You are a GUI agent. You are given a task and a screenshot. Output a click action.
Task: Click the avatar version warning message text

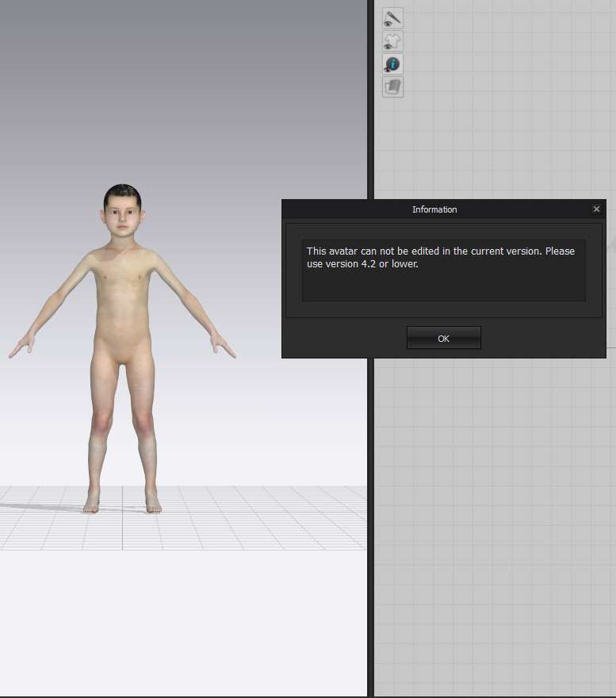(x=440, y=257)
